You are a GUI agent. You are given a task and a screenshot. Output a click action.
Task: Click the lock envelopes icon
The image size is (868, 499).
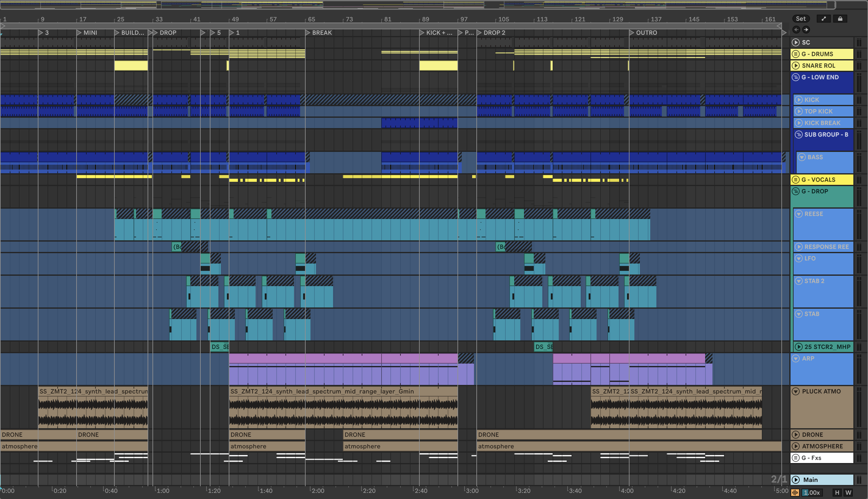(840, 19)
